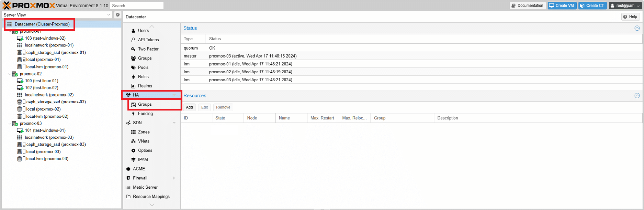The height and width of the screenshot is (210, 644).
Task: Click Create CT button
Action: 592,6
